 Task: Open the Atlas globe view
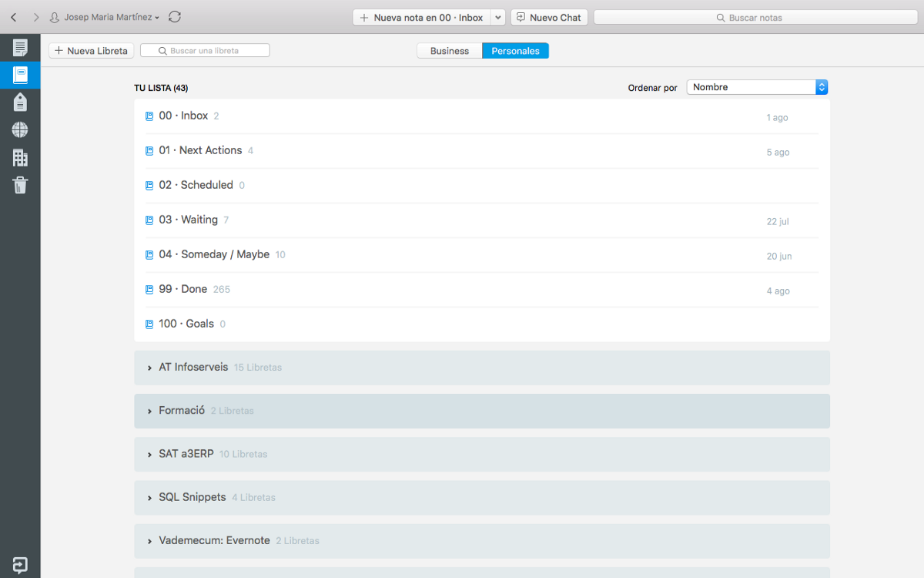(19, 129)
